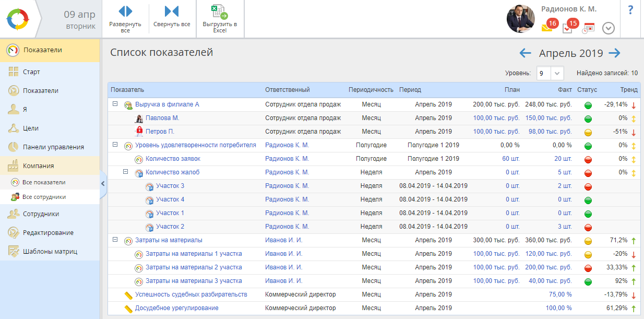Open the calendar clock icon in header

(588, 28)
